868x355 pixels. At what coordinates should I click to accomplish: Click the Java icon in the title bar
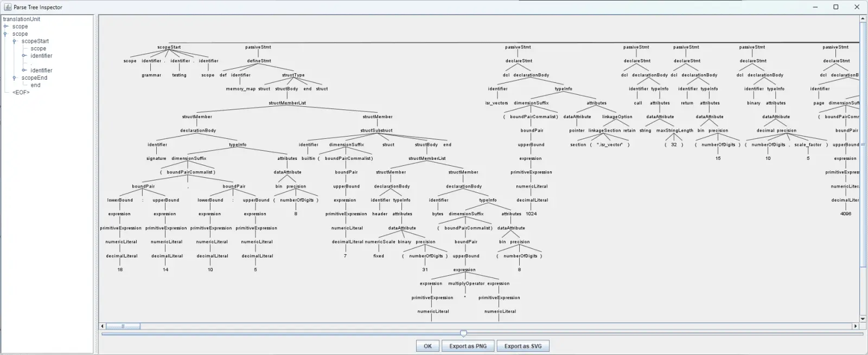8,7
